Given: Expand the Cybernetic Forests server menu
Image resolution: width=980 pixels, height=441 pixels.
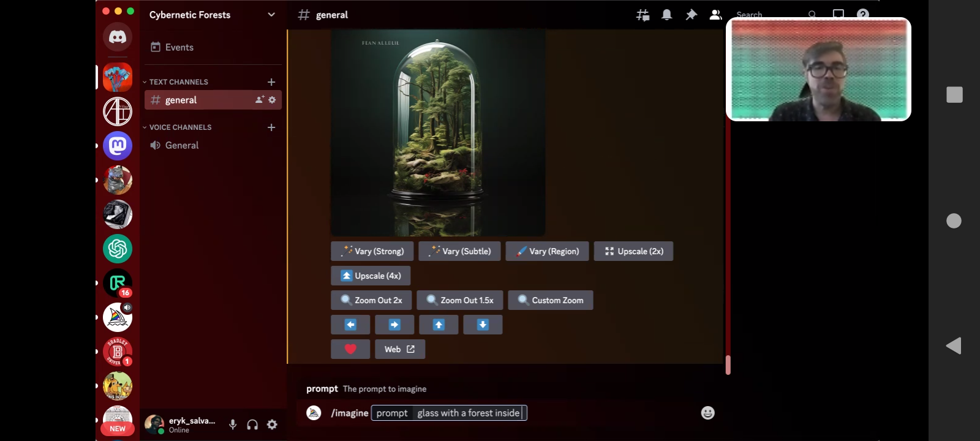Looking at the screenshot, I should [271, 15].
